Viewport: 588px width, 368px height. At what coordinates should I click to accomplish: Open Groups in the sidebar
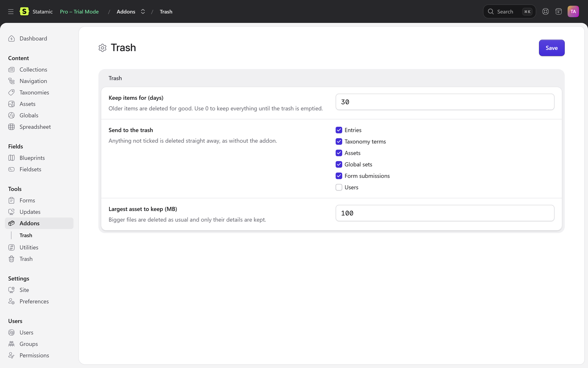[29, 344]
